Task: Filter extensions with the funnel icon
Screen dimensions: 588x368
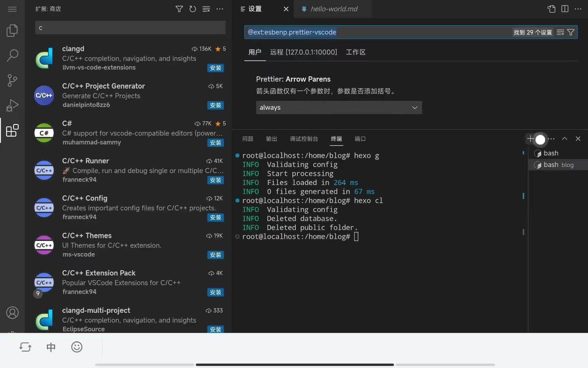Action: (x=179, y=9)
